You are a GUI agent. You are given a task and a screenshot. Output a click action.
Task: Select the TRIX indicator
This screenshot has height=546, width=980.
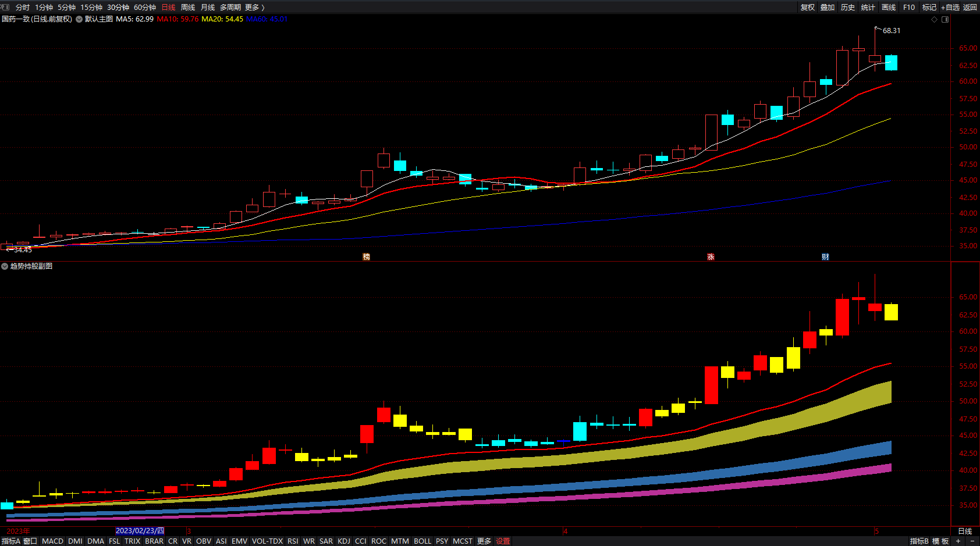133,541
